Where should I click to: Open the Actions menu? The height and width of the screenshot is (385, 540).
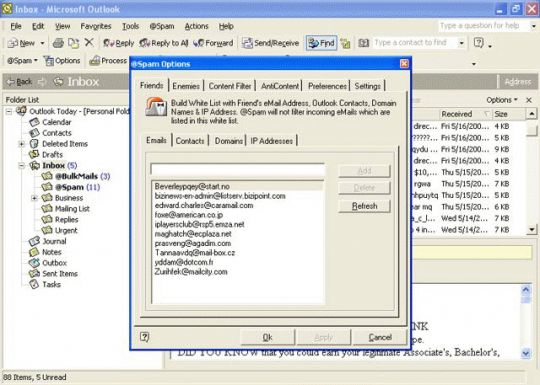[x=196, y=26]
